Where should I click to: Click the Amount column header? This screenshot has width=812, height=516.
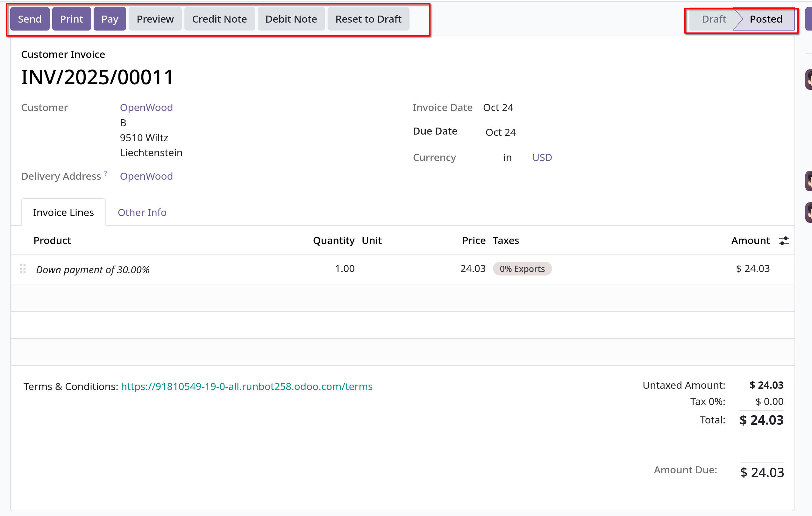click(x=750, y=241)
